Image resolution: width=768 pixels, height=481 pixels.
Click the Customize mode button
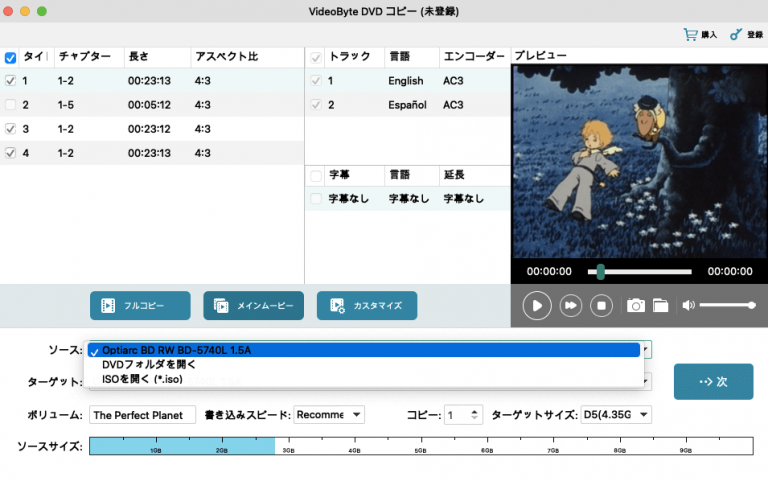point(367,305)
